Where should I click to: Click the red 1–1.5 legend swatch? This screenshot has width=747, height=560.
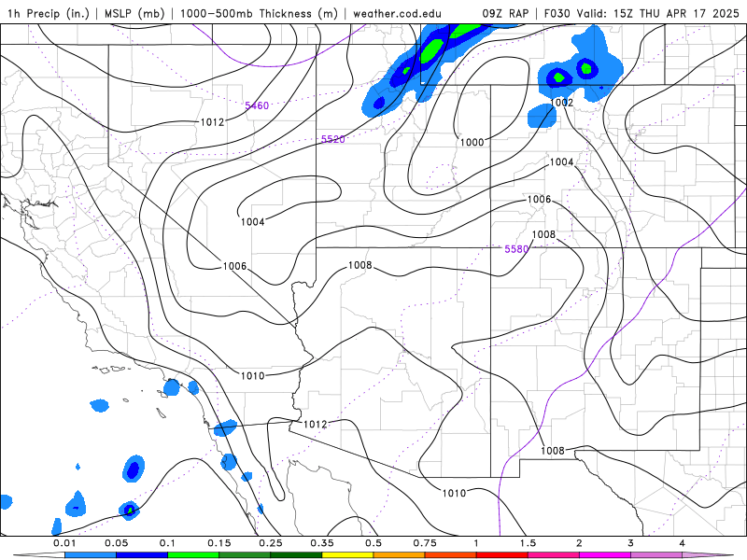point(502,555)
